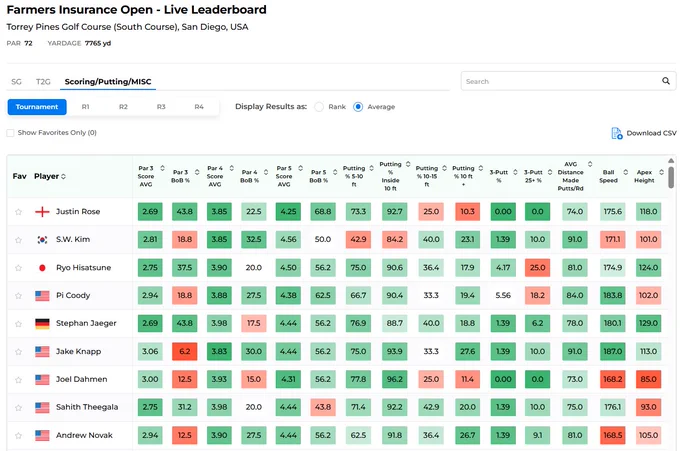Sort by Putting % 10 ft + column
Image resolution: width=680 pixels, height=451 pixels.
click(x=481, y=168)
